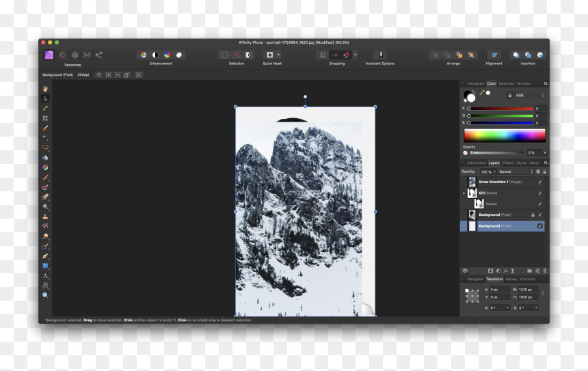The height and width of the screenshot is (371, 588).
Task: Open Assistant Options
Action: coord(380,55)
